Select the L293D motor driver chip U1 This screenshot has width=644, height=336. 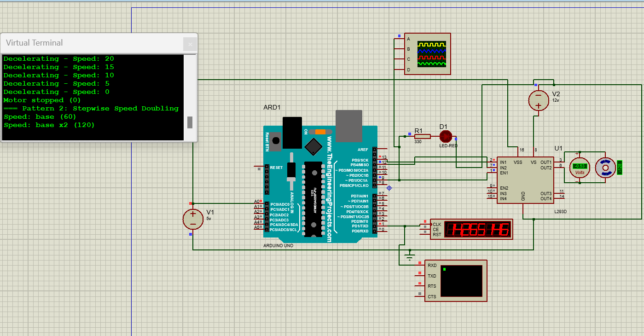point(526,180)
